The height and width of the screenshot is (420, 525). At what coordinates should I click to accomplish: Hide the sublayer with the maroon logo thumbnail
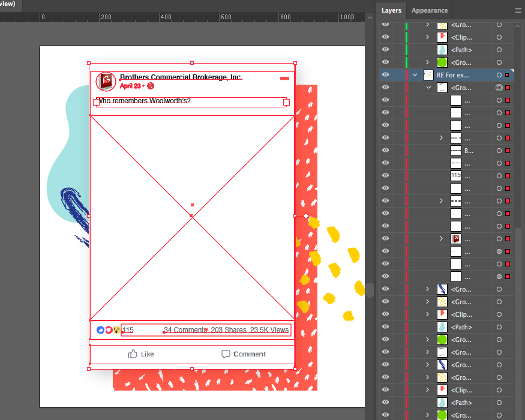point(385,238)
